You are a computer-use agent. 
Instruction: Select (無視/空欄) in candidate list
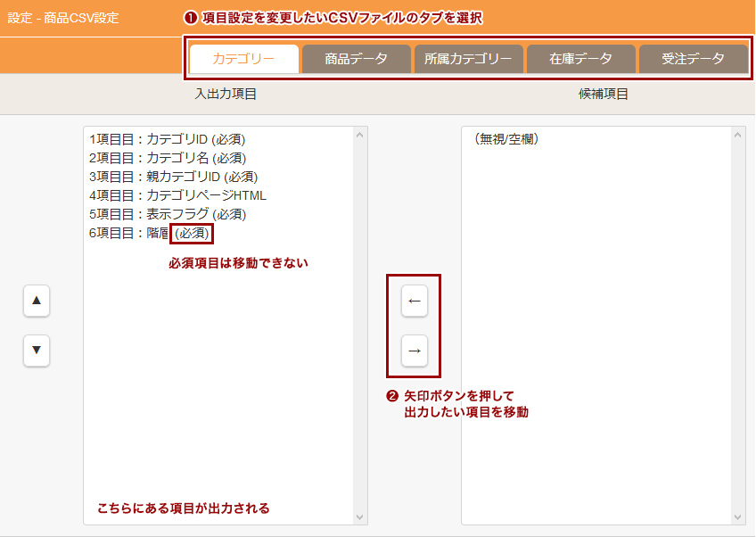pos(506,139)
